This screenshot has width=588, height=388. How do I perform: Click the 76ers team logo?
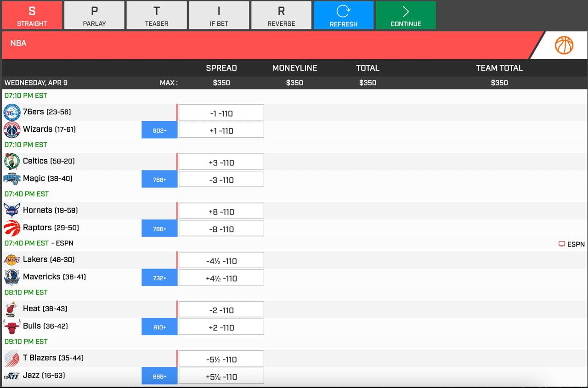pos(12,112)
